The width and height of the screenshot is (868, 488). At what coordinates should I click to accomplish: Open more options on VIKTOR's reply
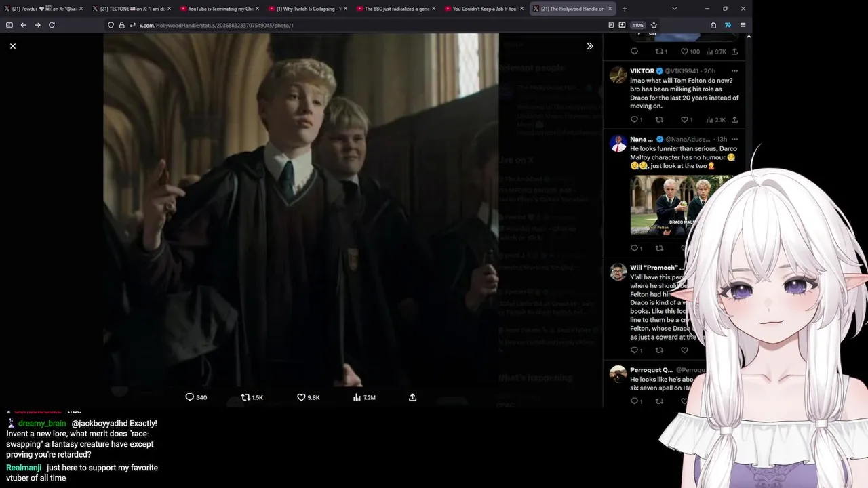[x=734, y=71]
